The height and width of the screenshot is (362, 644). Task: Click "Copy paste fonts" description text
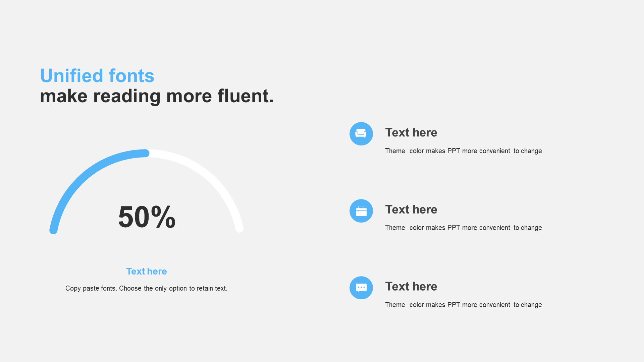(x=147, y=288)
